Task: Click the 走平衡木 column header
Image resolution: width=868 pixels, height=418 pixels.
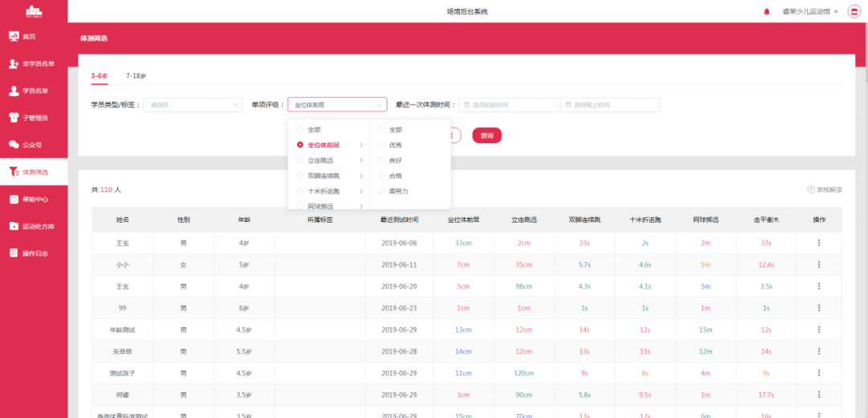Action: [766, 219]
